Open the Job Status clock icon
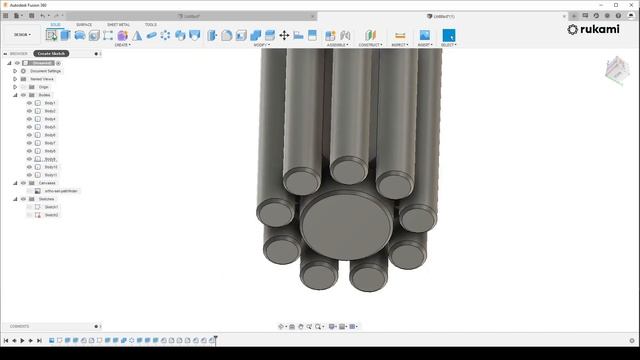 pos(596,16)
